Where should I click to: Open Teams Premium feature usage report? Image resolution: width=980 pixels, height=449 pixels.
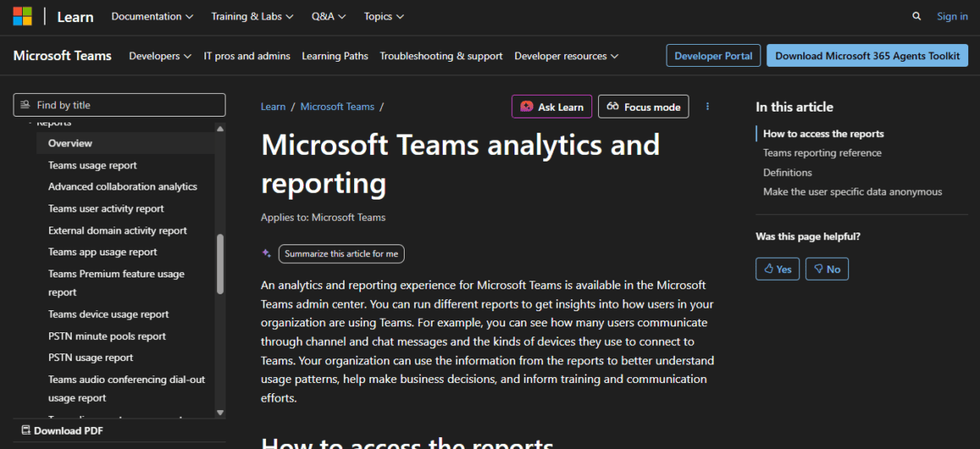[117, 283]
